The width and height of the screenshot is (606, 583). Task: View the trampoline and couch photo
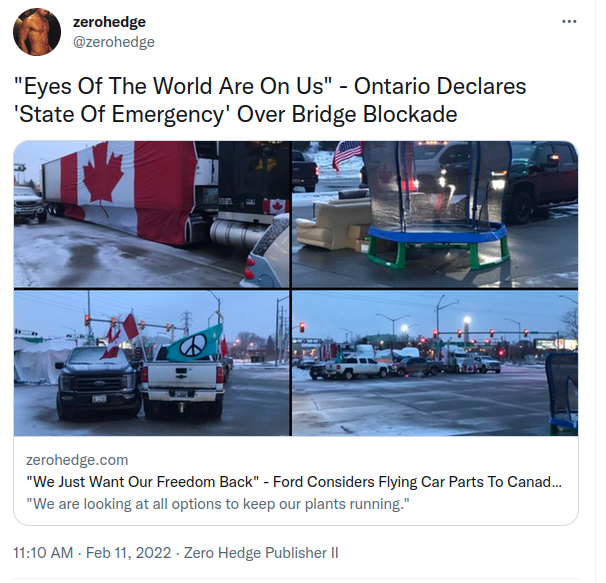(x=435, y=214)
